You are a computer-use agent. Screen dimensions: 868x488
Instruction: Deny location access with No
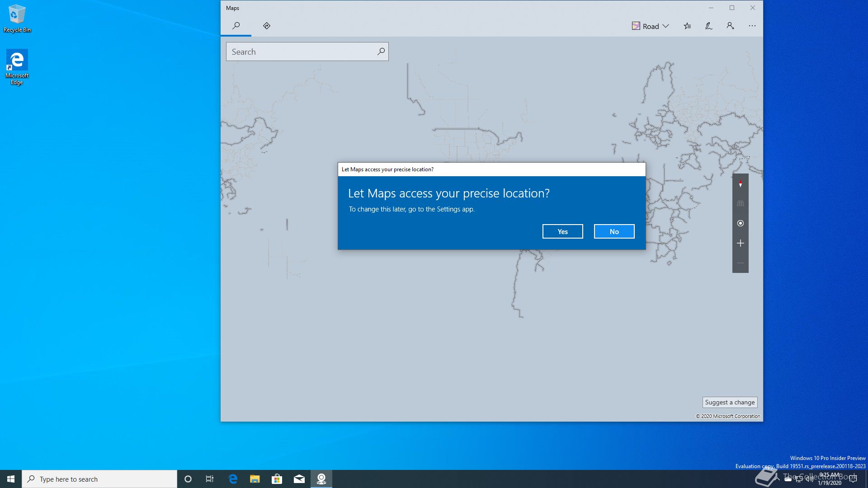tap(614, 231)
